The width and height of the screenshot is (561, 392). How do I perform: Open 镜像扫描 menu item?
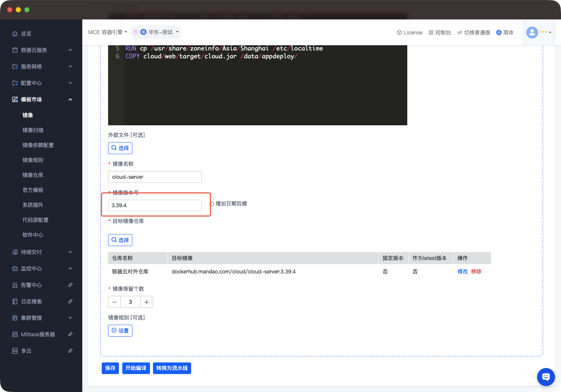(33, 130)
